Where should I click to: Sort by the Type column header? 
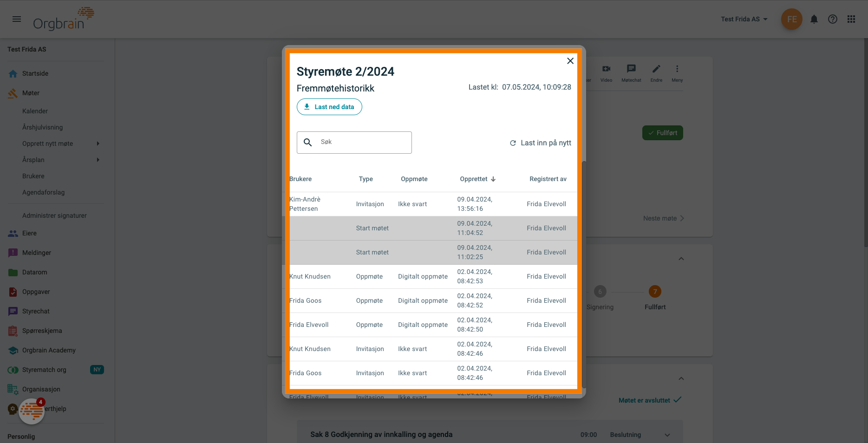[x=366, y=179]
